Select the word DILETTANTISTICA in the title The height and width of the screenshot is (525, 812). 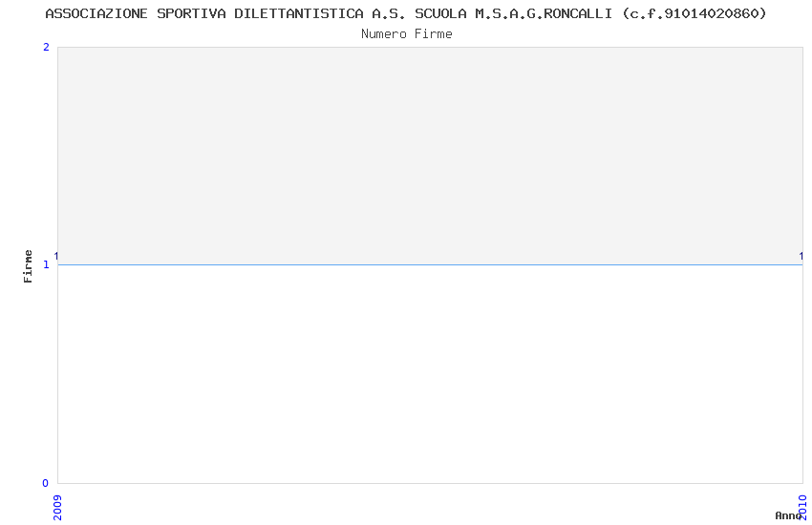pos(299,13)
